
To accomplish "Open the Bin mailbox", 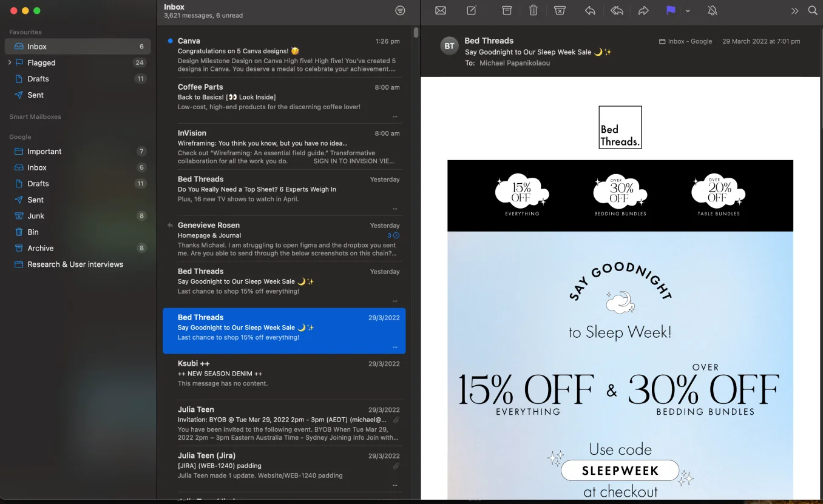I will (78, 232).
